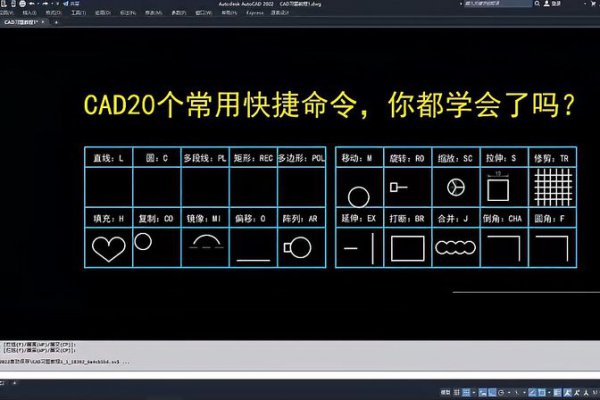Select the rectangle under 打断: BR
Screen dimensions: 600x400
(x=408, y=248)
